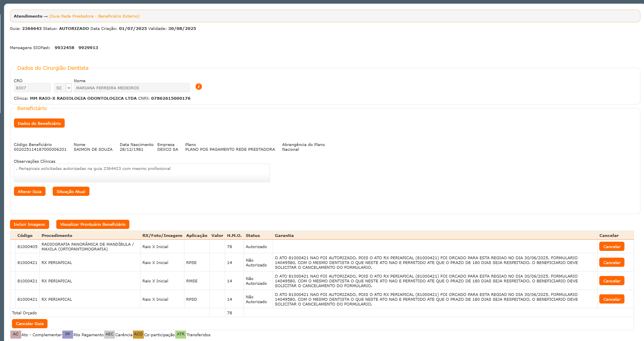Open SIOFast message 9929913
The width and height of the screenshot is (644, 341).
pyautogui.click(x=88, y=47)
